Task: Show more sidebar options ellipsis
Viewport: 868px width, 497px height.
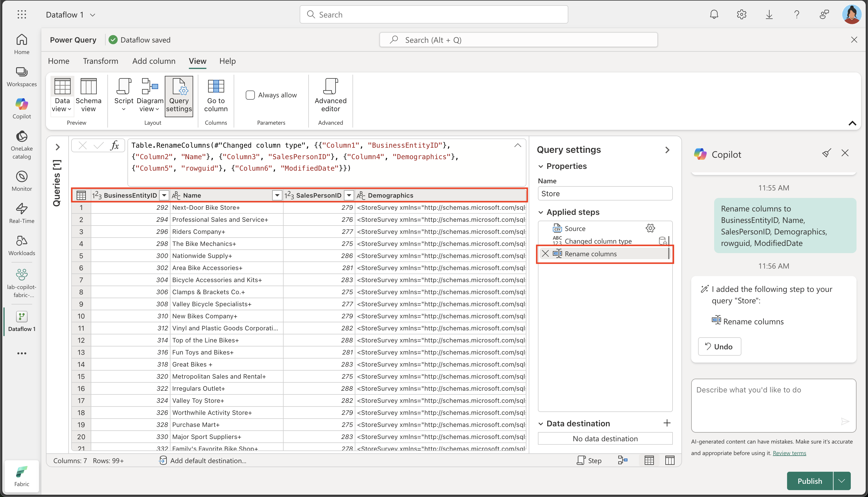Action: point(22,353)
